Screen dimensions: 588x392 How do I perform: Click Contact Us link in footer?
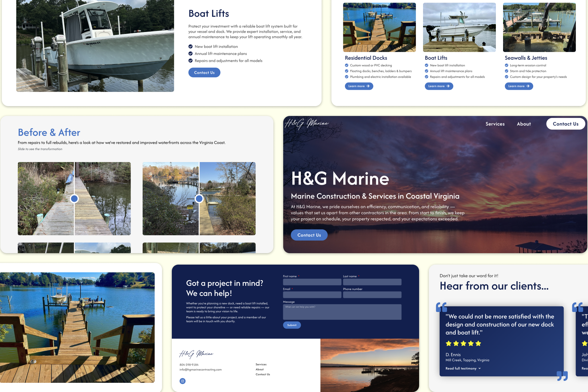click(263, 374)
